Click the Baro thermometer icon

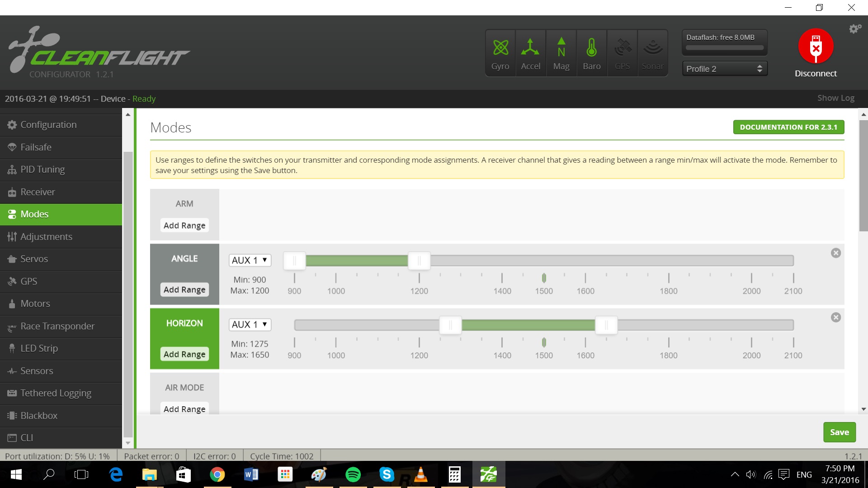591,48
